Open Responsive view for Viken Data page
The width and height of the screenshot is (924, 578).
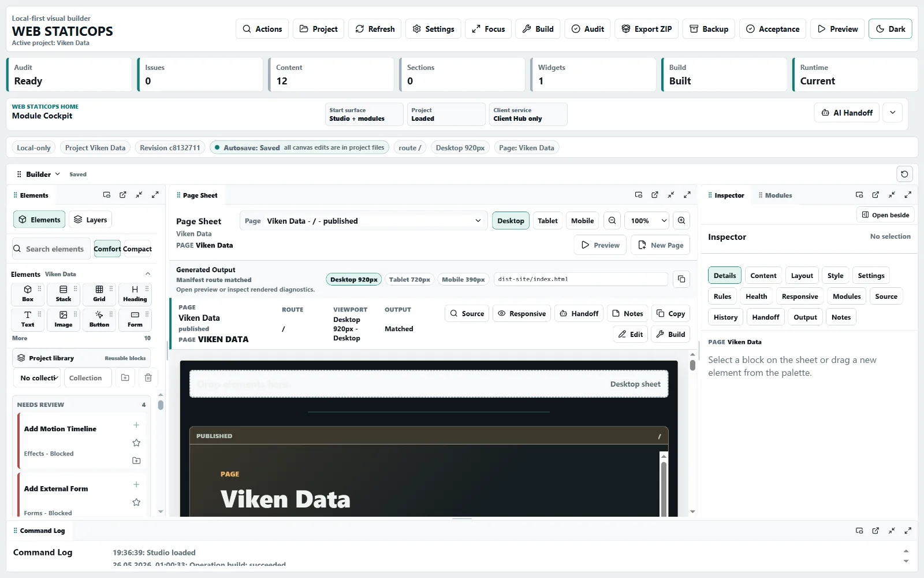click(x=521, y=313)
